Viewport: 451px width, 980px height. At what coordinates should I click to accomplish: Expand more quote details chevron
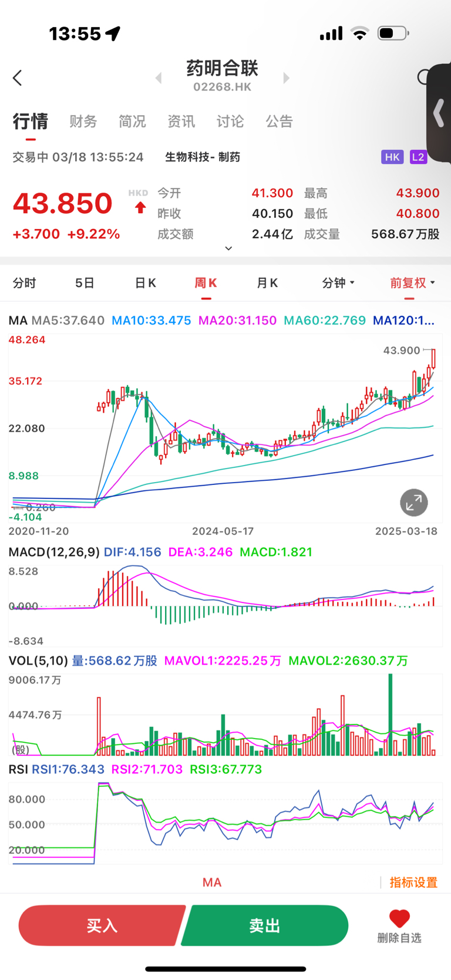pos(229,248)
